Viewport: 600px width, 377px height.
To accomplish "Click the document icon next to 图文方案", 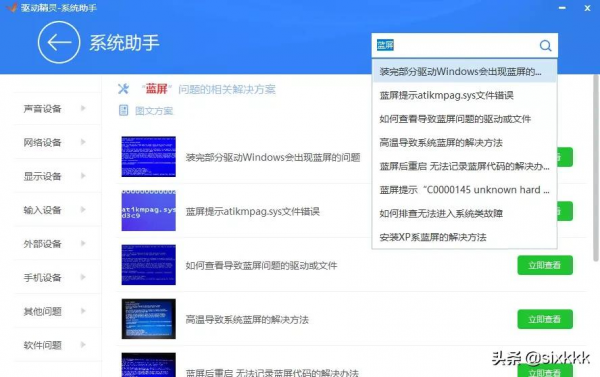I will (x=124, y=111).
